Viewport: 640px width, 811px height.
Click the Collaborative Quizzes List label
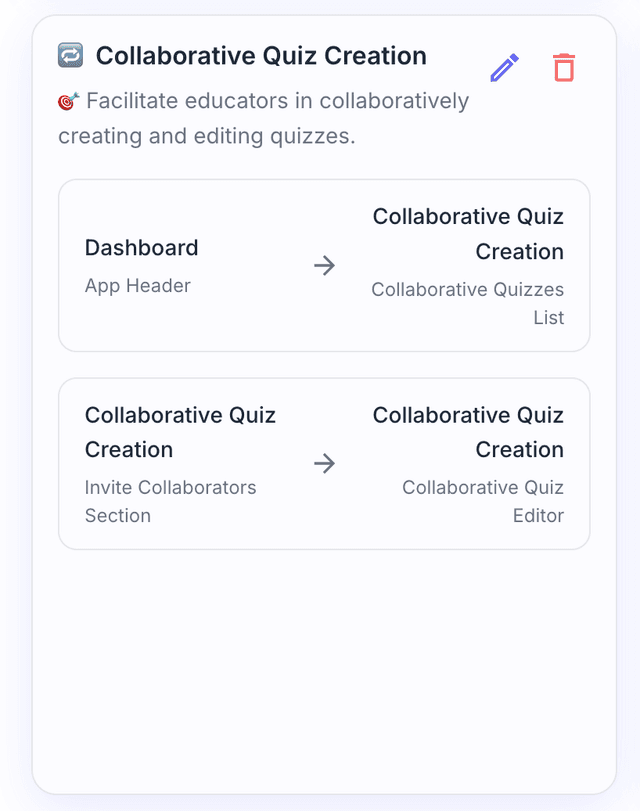(467, 303)
